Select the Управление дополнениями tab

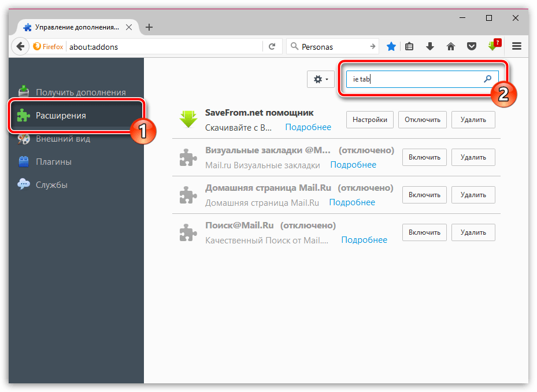point(77,27)
